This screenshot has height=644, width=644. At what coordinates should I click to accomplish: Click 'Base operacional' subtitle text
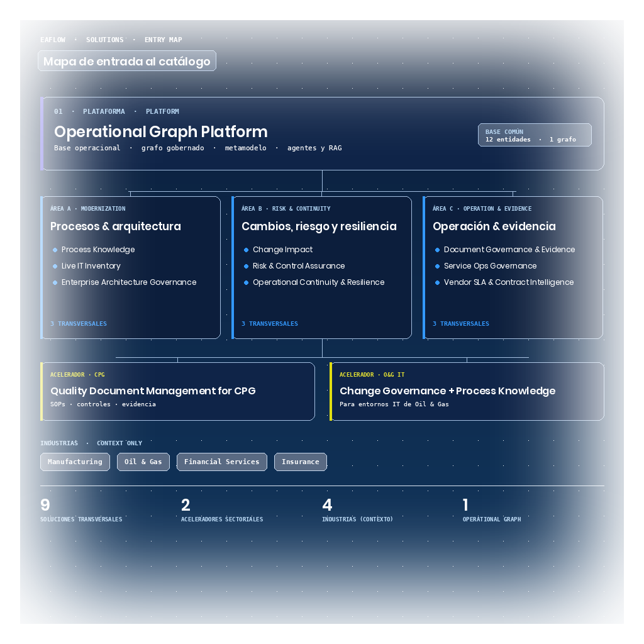point(87,148)
